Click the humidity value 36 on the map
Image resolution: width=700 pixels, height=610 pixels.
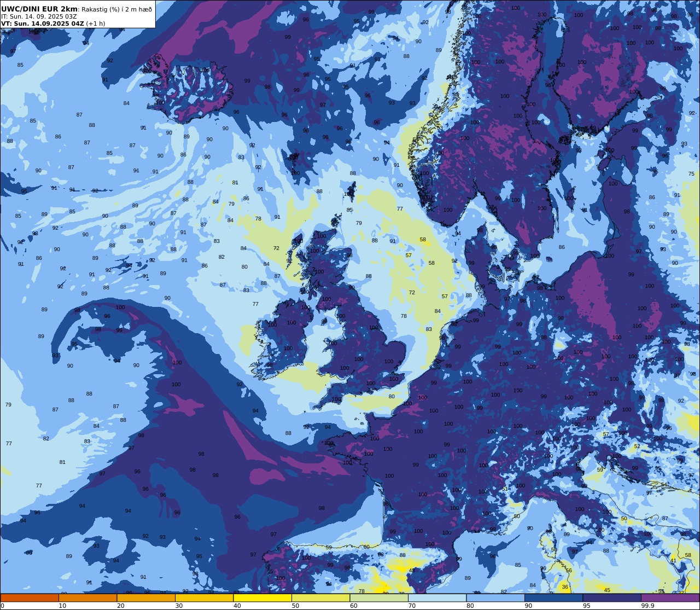pos(565,587)
